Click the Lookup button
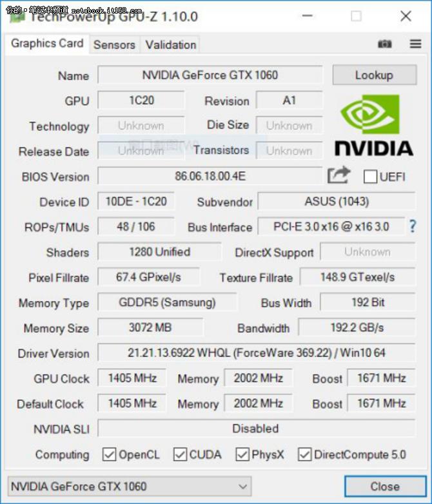This screenshot has height=504, width=432. pyautogui.click(x=375, y=75)
